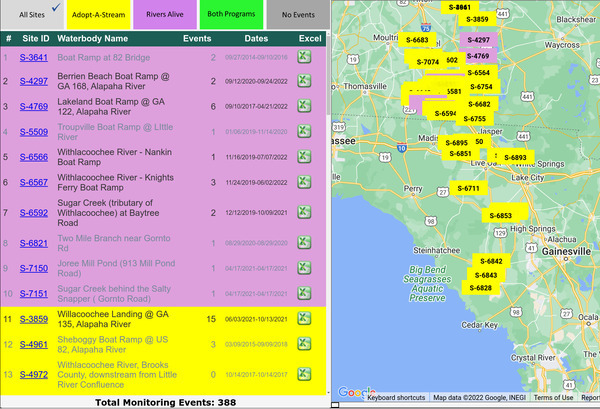This screenshot has width=600, height=409.
Task: Select map marker S-6755
Action: (474, 119)
